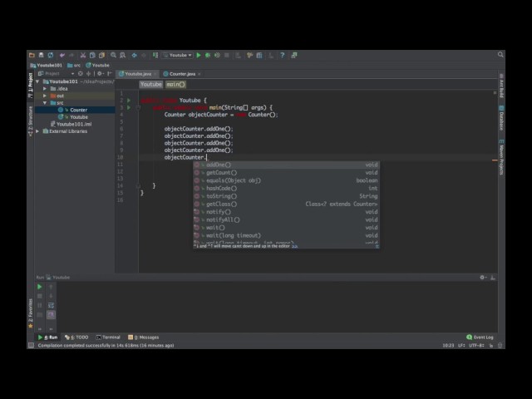Click the Collapse All icon in Project panel

coord(89,74)
